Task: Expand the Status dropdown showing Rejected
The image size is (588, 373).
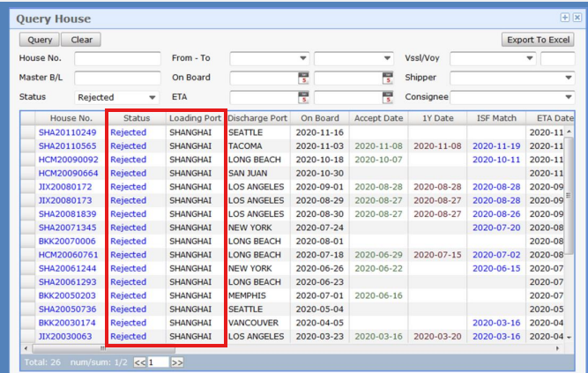Action: (153, 97)
